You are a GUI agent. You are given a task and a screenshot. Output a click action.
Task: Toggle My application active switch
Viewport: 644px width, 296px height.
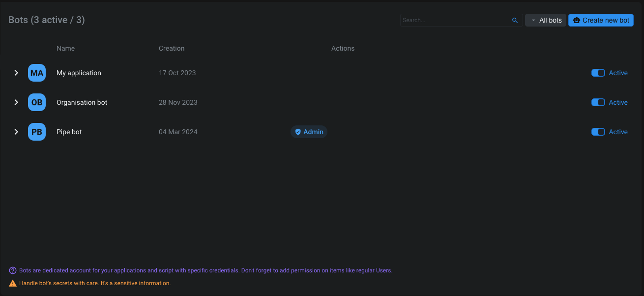click(x=598, y=73)
